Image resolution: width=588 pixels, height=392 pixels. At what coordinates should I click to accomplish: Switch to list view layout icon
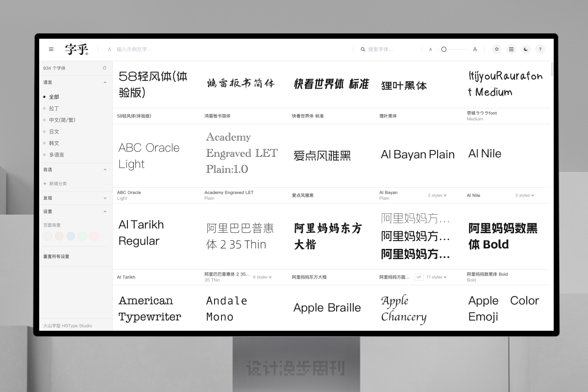coord(511,49)
